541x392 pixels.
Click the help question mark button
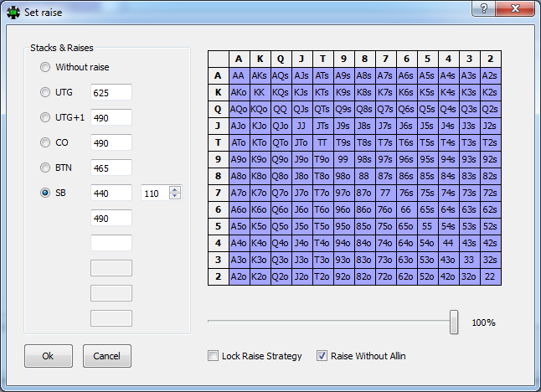coord(482,9)
